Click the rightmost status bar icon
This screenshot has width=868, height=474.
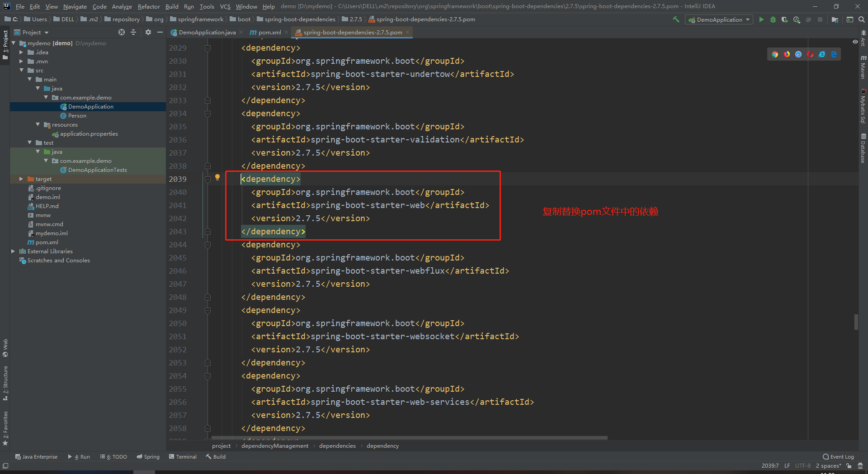860,466
